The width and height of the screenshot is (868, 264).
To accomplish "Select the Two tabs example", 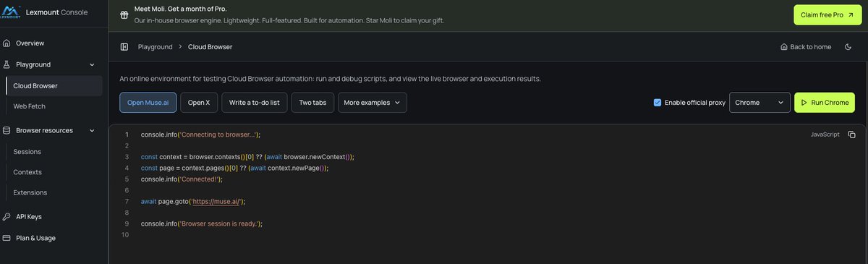I will tap(312, 103).
